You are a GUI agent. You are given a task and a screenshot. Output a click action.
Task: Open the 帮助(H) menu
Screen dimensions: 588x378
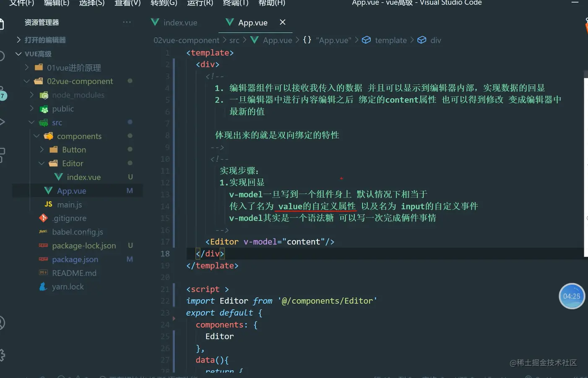coord(272,3)
